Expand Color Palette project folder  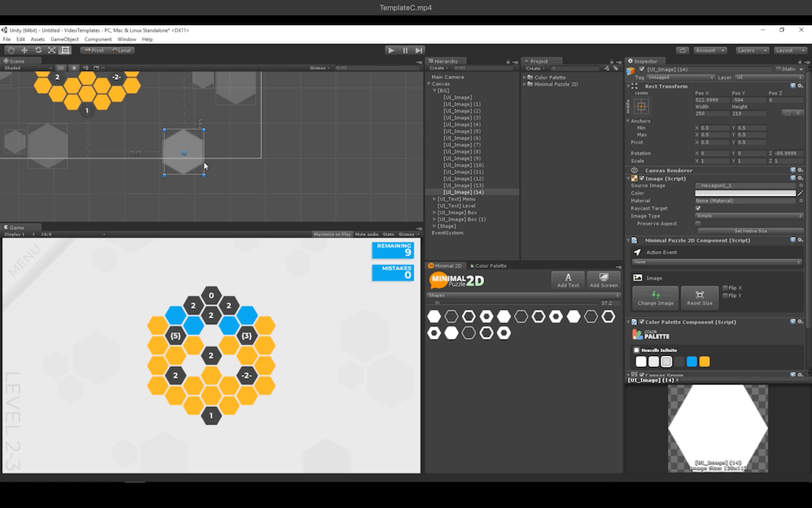click(525, 77)
